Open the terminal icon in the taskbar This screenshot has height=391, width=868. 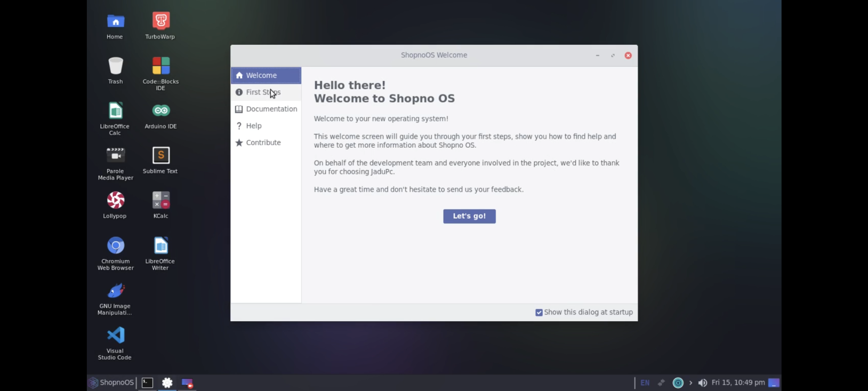coord(148,383)
